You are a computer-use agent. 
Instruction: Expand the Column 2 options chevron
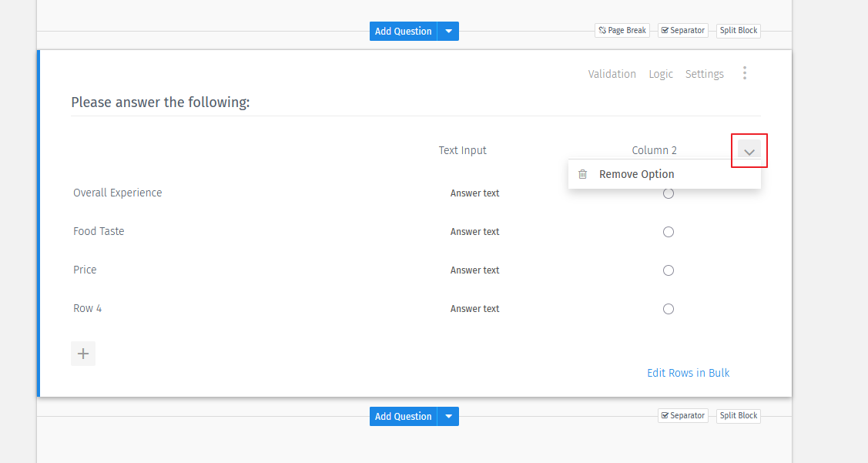click(x=749, y=150)
